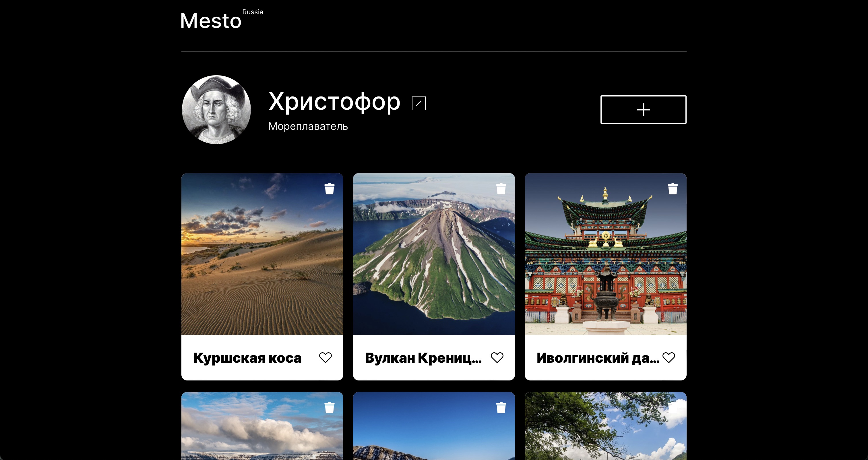The width and height of the screenshot is (868, 460).
Task: Click the trash icon on the clouds card below
Action: tap(329, 407)
